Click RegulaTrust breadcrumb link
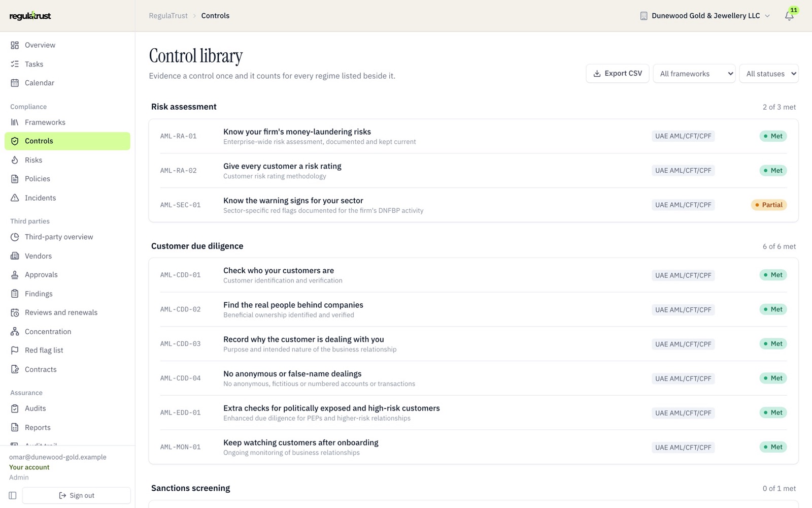Image resolution: width=812 pixels, height=508 pixels. point(168,16)
